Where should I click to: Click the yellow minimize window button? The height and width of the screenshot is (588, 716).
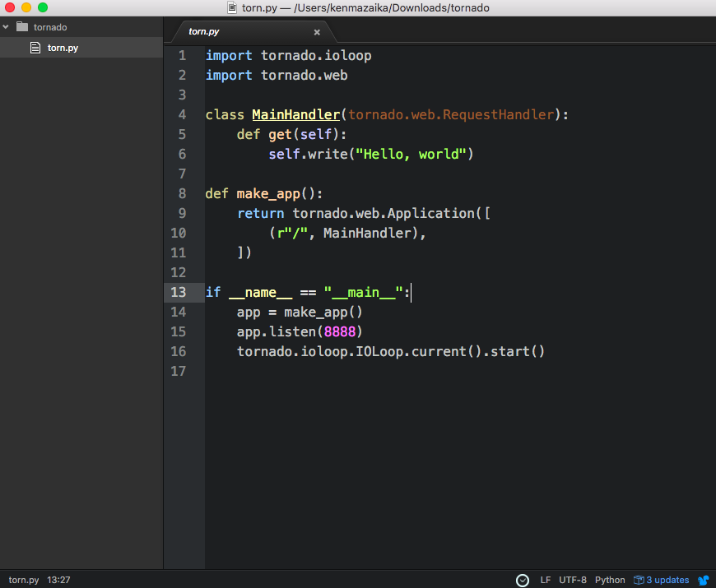[26, 7]
